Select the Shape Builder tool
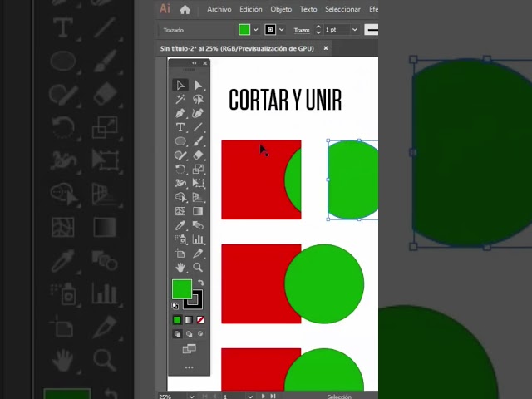Image resolution: width=532 pixels, height=399 pixels. (180, 197)
